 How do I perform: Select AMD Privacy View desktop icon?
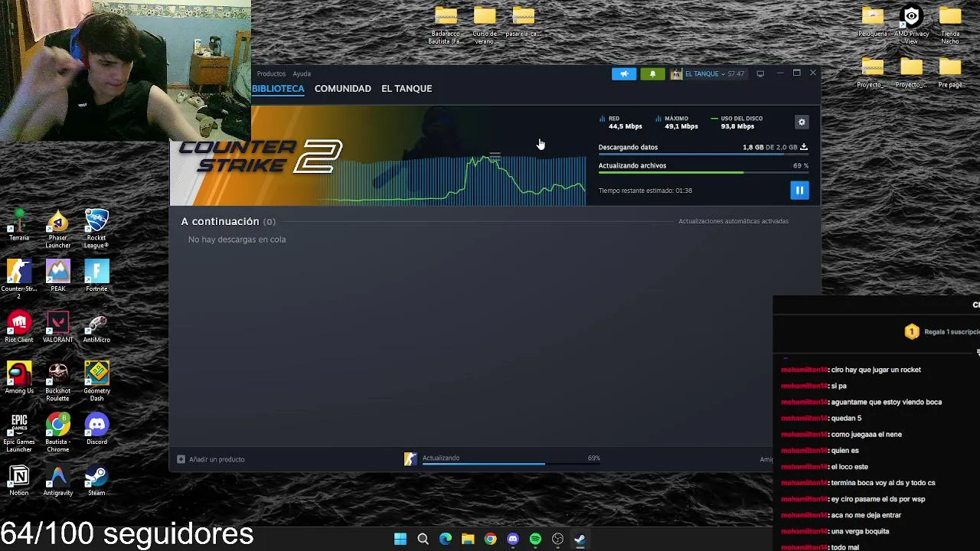point(911,24)
